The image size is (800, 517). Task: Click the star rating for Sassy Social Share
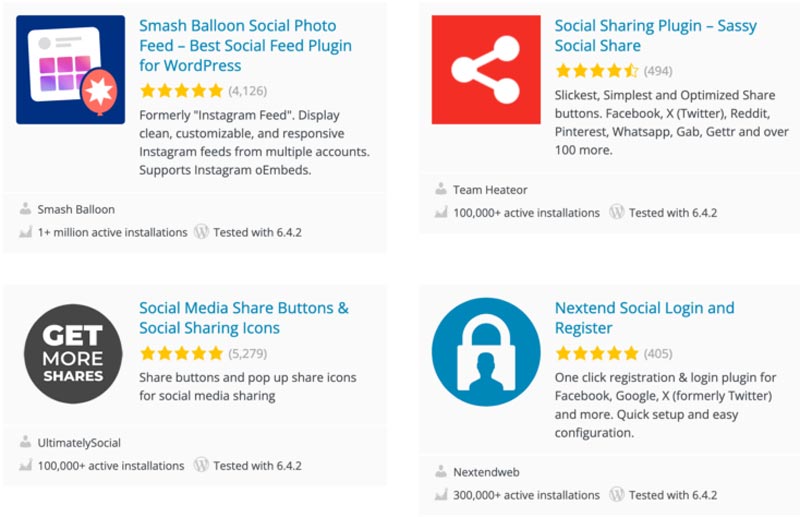click(596, 71)
